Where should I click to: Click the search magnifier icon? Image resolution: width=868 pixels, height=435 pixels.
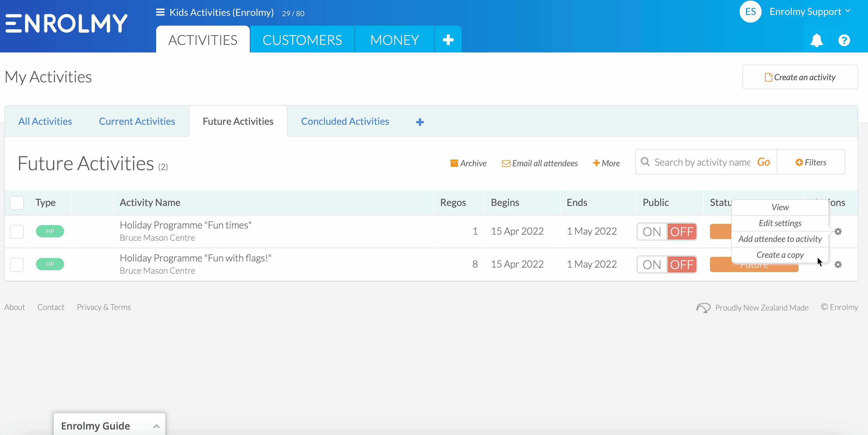coord(645,162)
